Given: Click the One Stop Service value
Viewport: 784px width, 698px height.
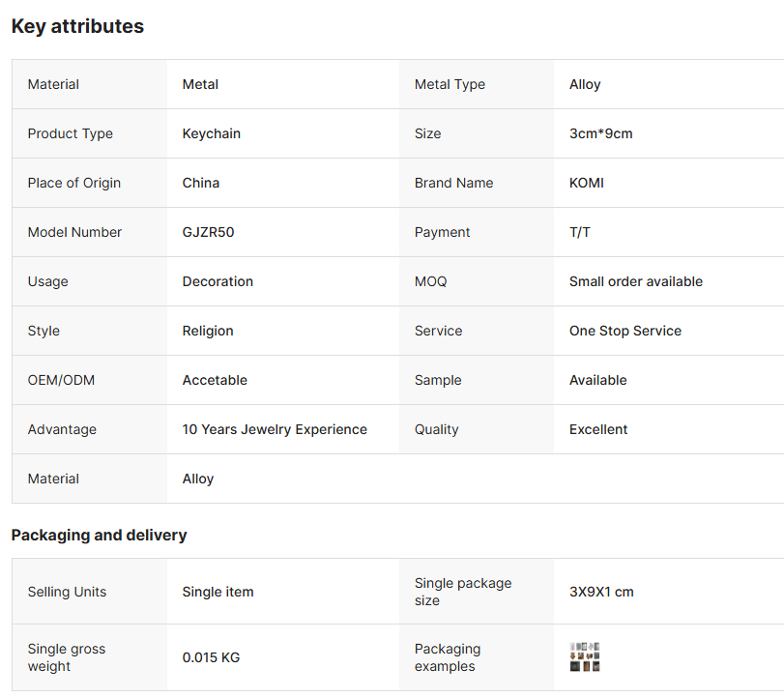Looking at the screenshot, I should pyautogui.click(x=625, y=331).
